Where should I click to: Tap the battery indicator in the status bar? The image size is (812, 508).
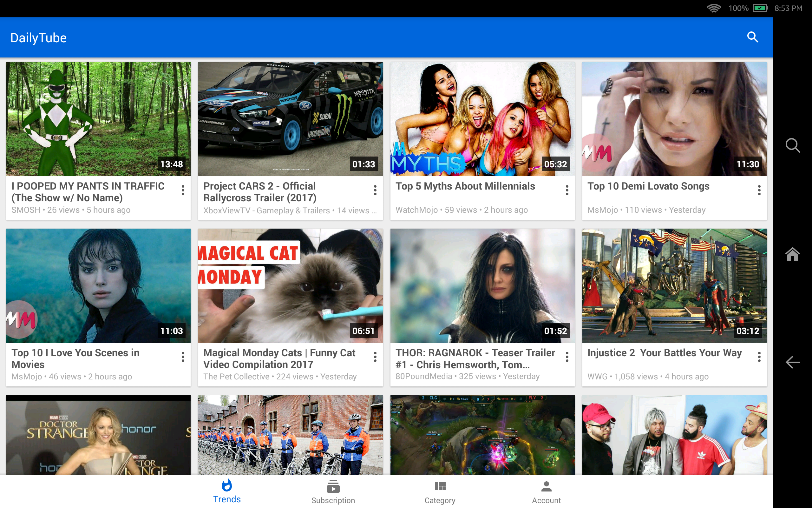tap(760, 8)
